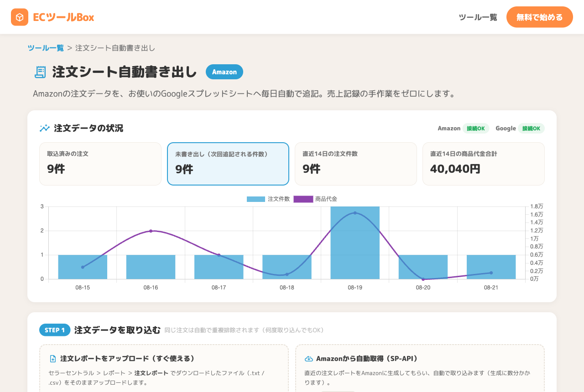Click the tall 08-19 bar in chart
This screenshot has width=584, height=392.
pyautogui.click(x=355, y=242)
